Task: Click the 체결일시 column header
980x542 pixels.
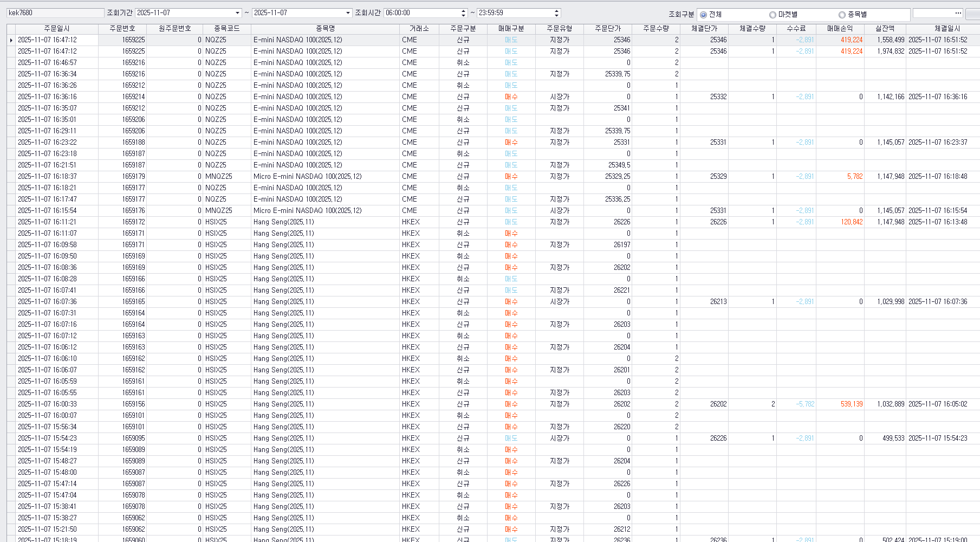Action: point(947,29)
